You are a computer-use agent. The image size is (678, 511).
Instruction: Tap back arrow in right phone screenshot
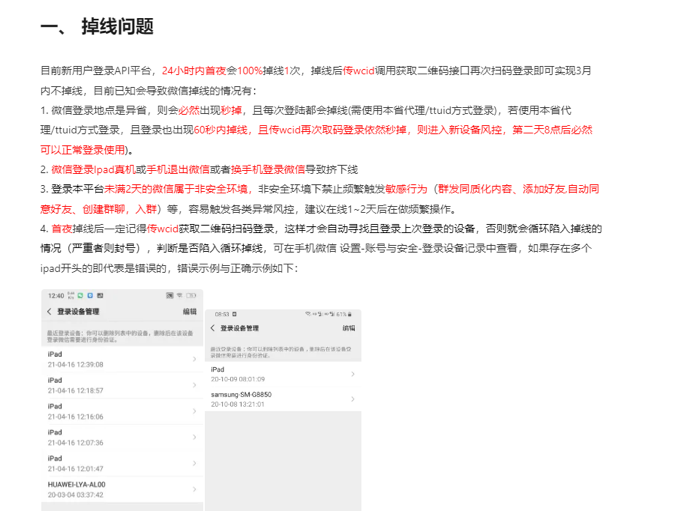(x=213, y=328)
